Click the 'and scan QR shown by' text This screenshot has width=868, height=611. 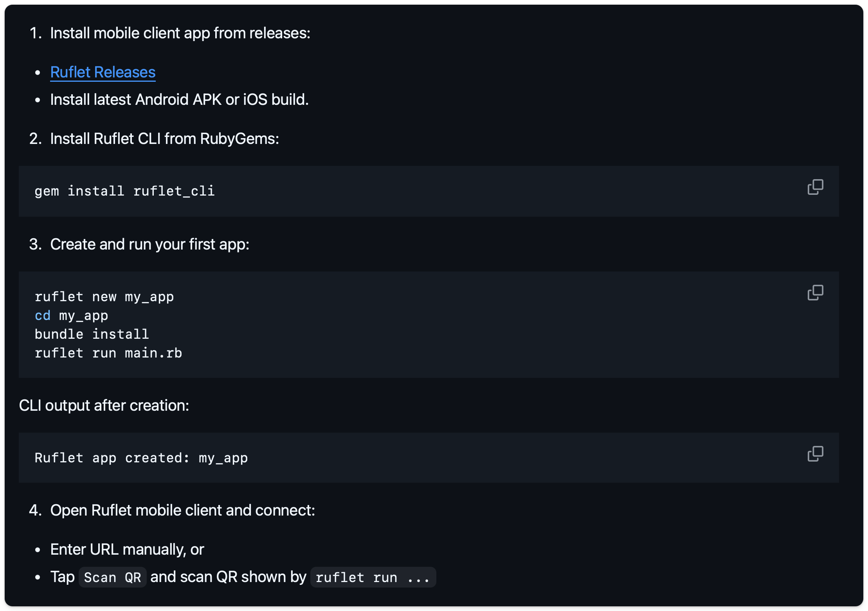(x=228, y=577)
